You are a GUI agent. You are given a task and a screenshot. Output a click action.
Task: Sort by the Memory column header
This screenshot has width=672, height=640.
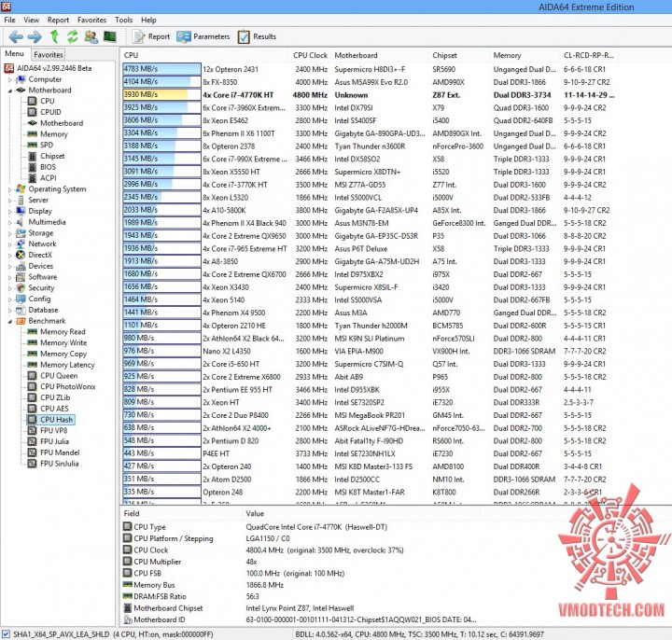[x=525, y=55]
